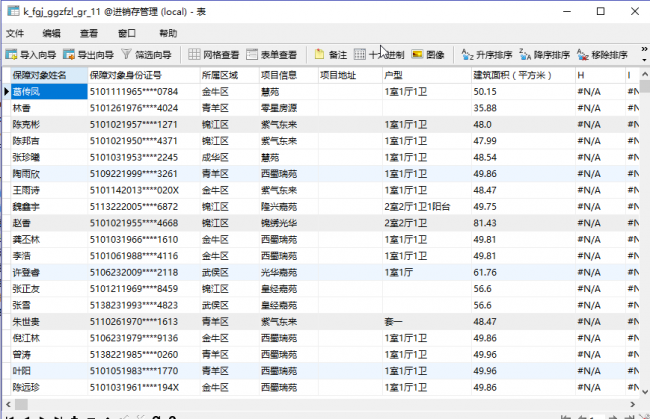Viewport: 650px width, 419px height.
Task: Select the 隆兴嘉苑 project cell
Action: pos(289,207)
